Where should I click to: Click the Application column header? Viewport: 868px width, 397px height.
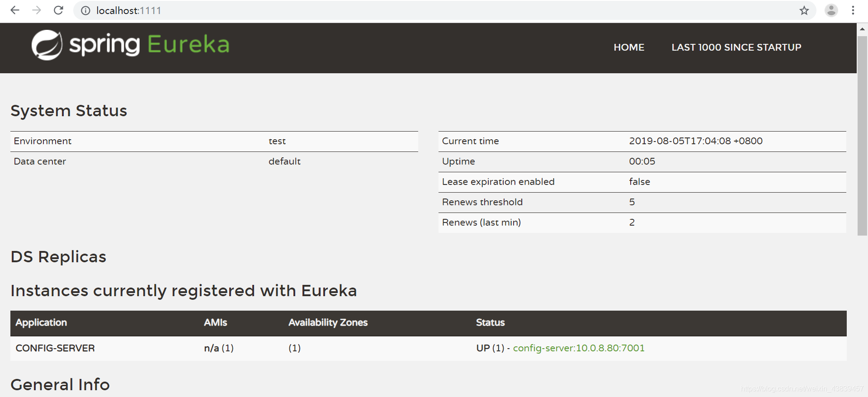coord(41,323)
